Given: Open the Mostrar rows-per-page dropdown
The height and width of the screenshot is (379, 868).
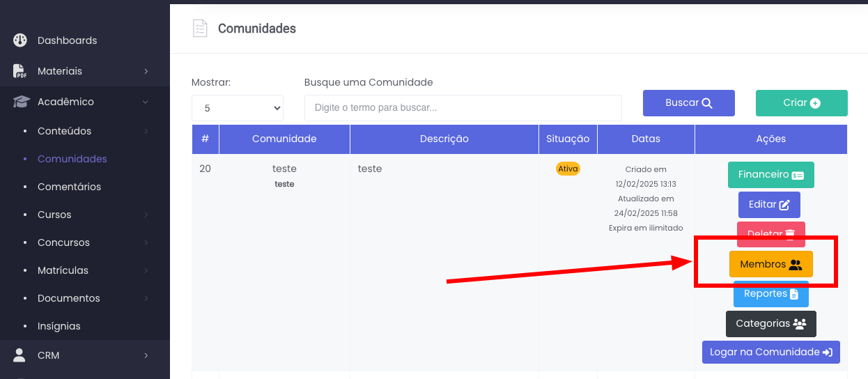Looking at the screenshot, I should coord(238,108).
